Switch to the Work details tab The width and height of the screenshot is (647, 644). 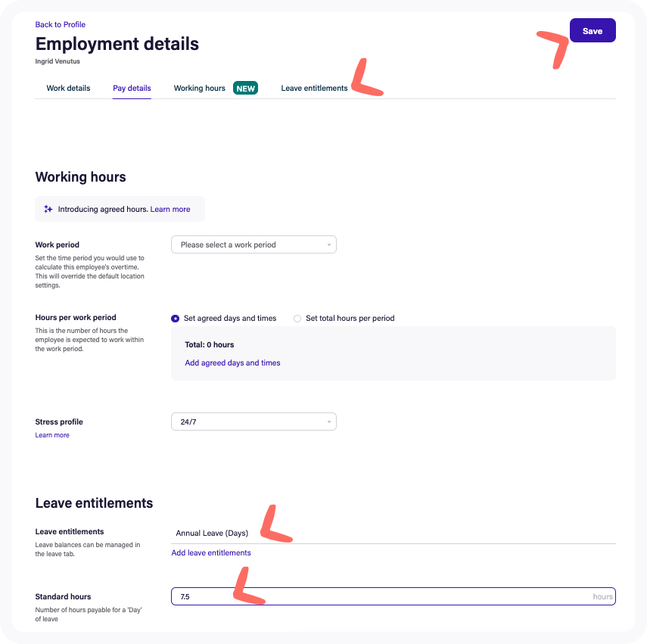pyautogui.click(x=67, y=88)
